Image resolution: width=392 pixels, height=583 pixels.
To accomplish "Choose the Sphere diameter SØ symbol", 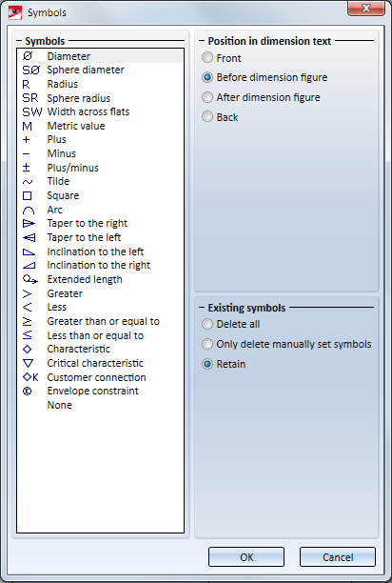I will coord(30,70).
